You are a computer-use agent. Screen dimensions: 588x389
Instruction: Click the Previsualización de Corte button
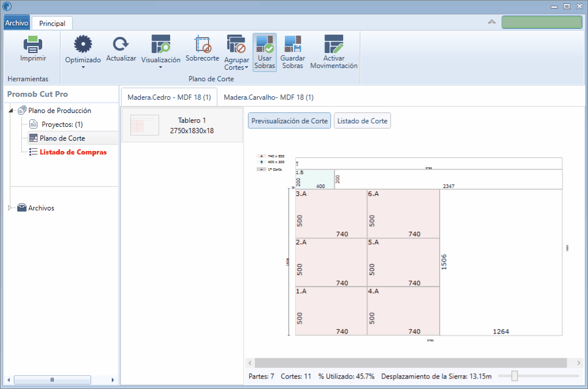[289, 120]
